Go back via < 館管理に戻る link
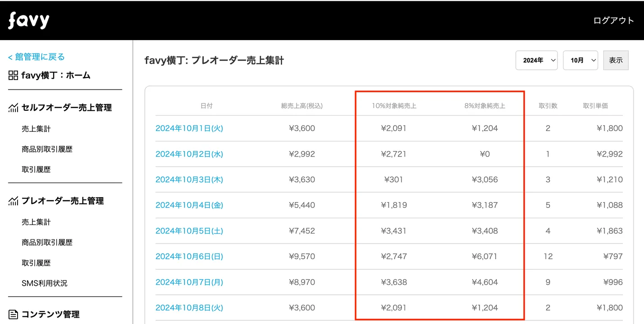 click(36, 57)
